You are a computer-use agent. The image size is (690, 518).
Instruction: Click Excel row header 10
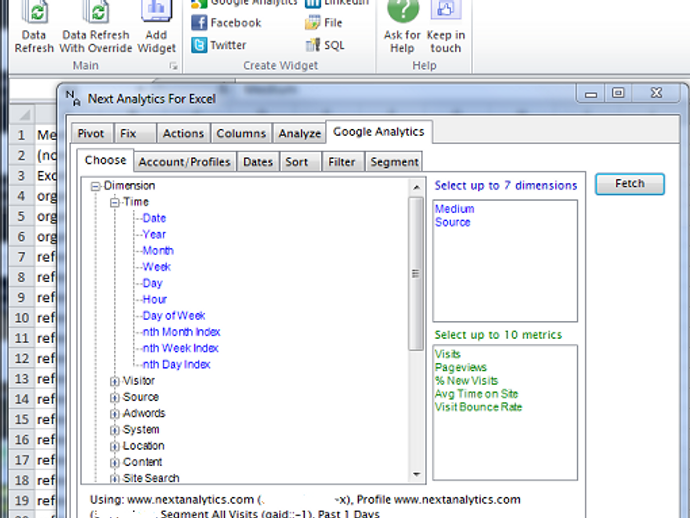coord(21,317)
